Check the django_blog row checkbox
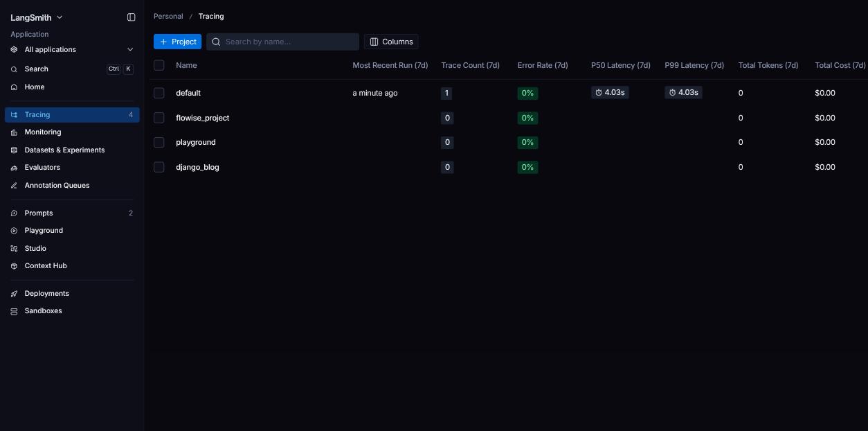Image resolution: width=868 pixels, height=431 pixels. click(x=159, y=167)
